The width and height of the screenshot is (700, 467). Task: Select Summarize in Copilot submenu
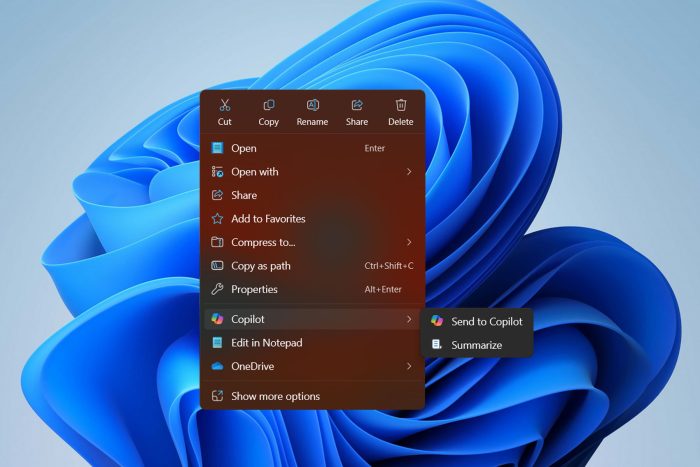(x=477, y=345)
